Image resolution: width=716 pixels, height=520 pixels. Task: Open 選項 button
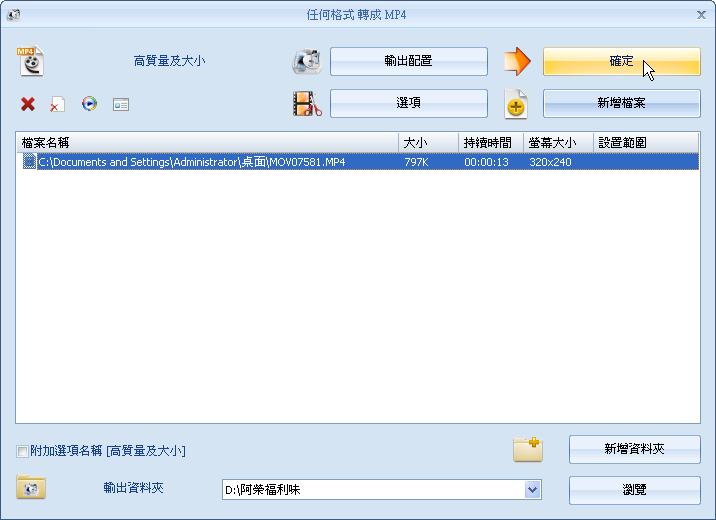point(409,103)
